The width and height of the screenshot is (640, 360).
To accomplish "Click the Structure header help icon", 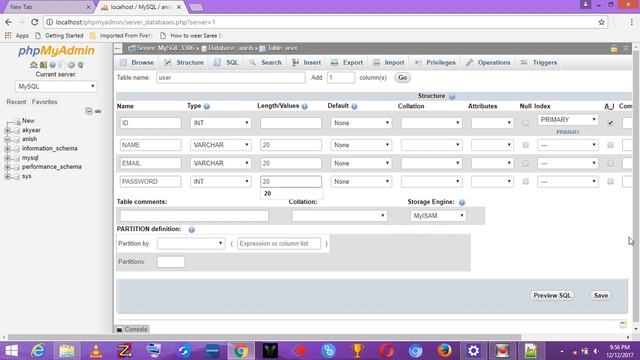I will [x=452, y=96].
